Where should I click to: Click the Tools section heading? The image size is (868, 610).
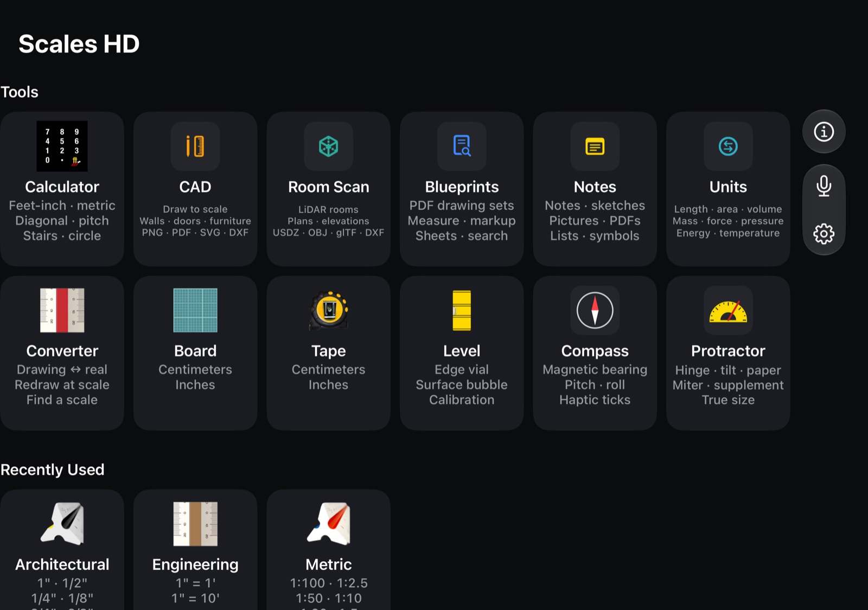[20, 92]
